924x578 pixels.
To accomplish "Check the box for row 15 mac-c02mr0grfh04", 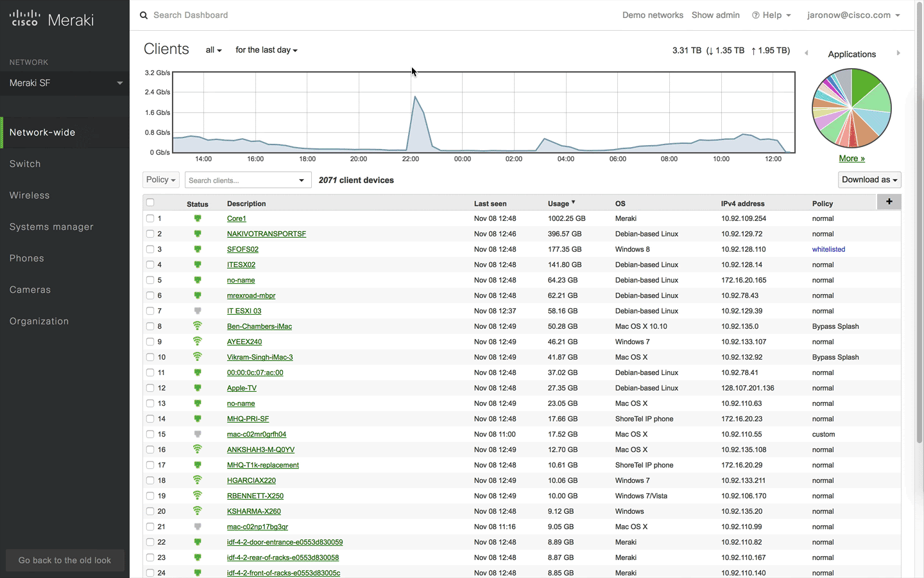I will [150, 434].
